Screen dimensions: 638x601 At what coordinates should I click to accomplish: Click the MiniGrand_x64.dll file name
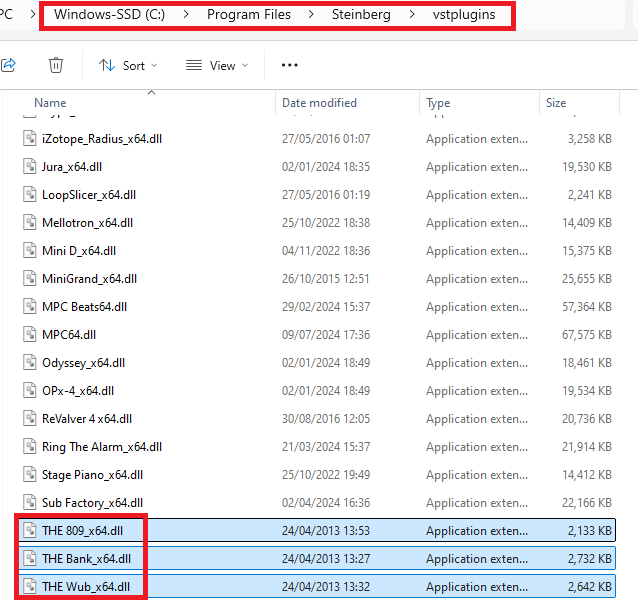click(90, 279)
